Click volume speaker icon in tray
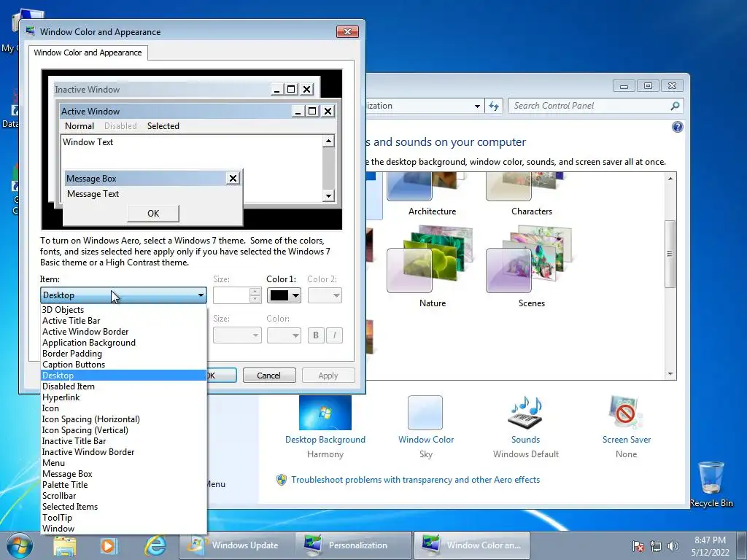Screen dimensions: 747x560 [673, 546]
